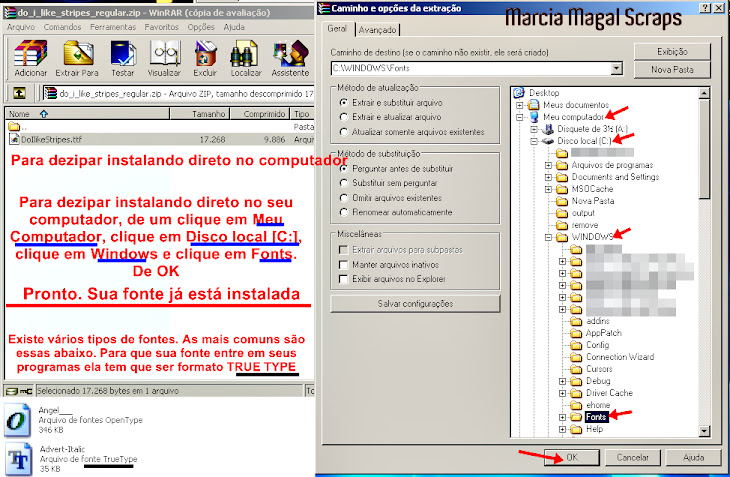Expand the Arquivos de programas node
Image resolution: width=730 pixels, height=477 pixels.
(x=548, y=165)
